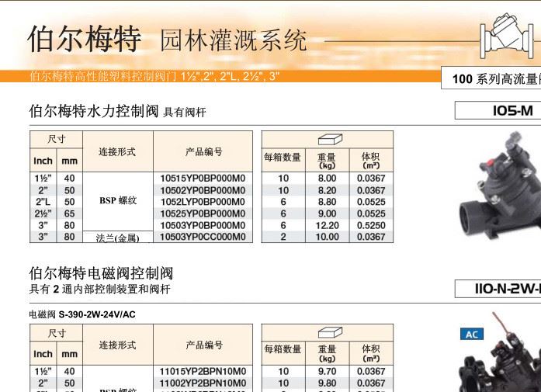Image resolution: width=541 pixels, height=392 pixels.
Task: Click the 每箱数量 header in the 105-M table
Action: point(283,158)
